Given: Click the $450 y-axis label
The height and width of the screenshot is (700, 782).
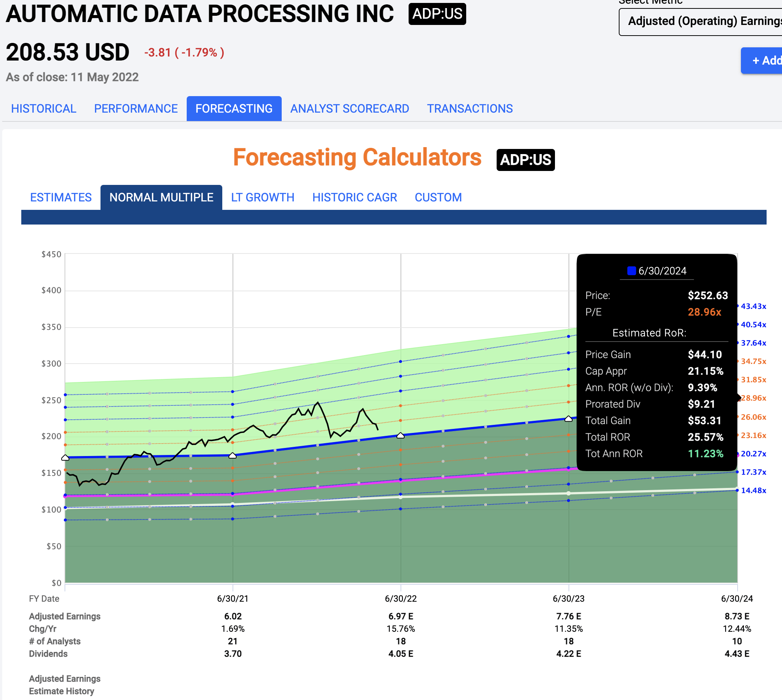Looking at the screenshot, I should [x=51, y=254].
